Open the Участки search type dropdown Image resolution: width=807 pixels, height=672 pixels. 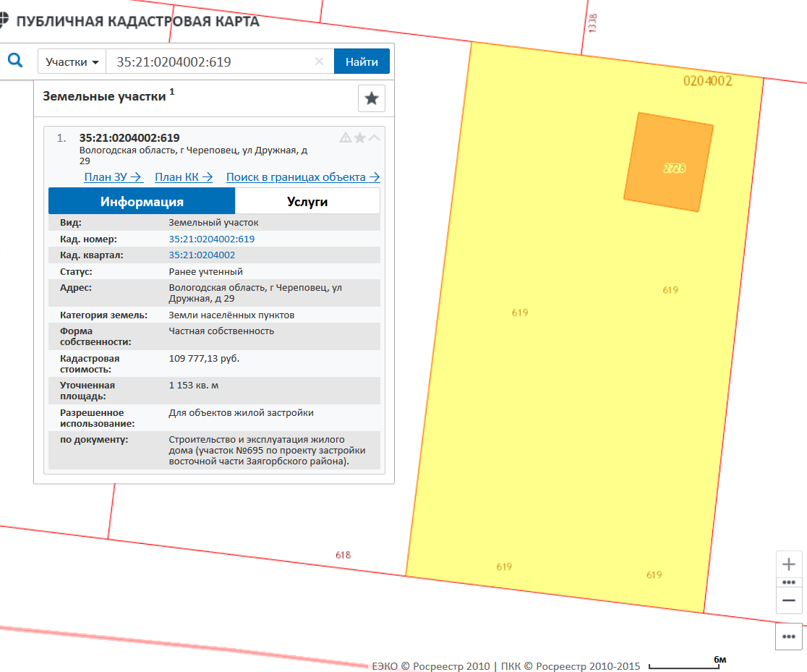coord(72,61)
